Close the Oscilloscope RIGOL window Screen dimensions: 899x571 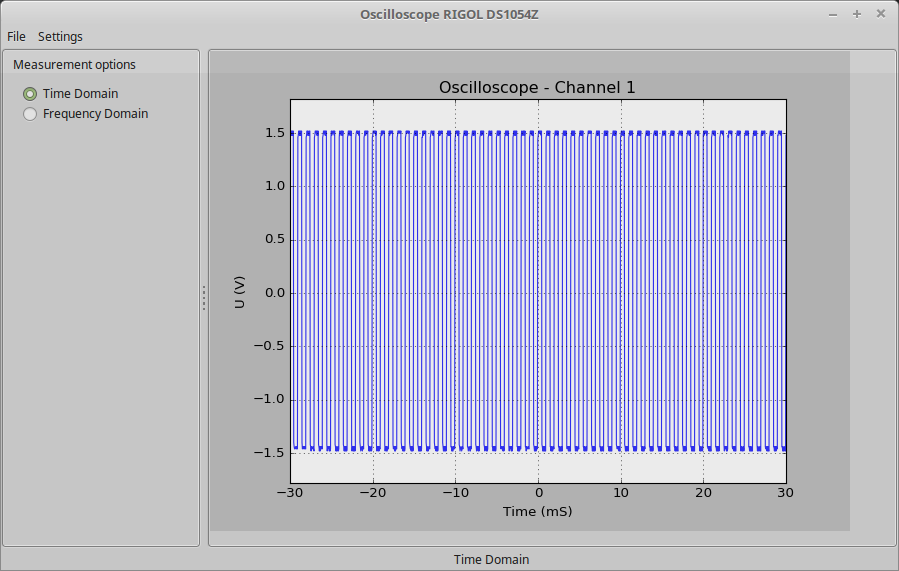(x=880, y=14)
